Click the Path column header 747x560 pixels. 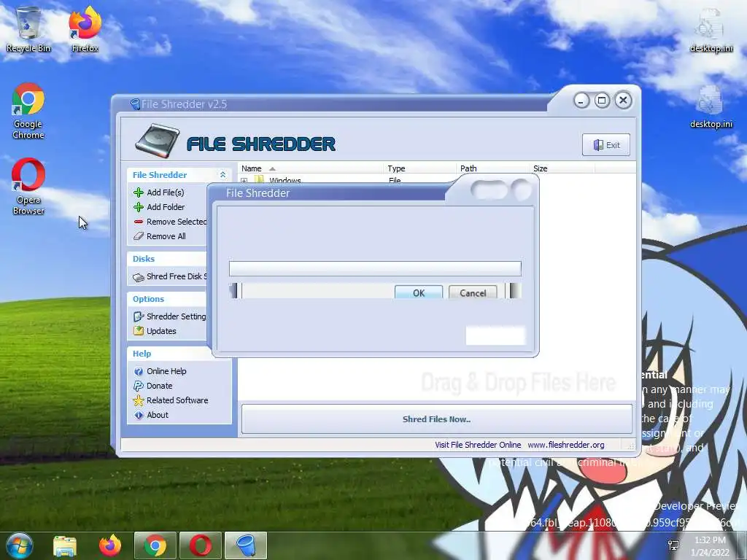(492, 168)
